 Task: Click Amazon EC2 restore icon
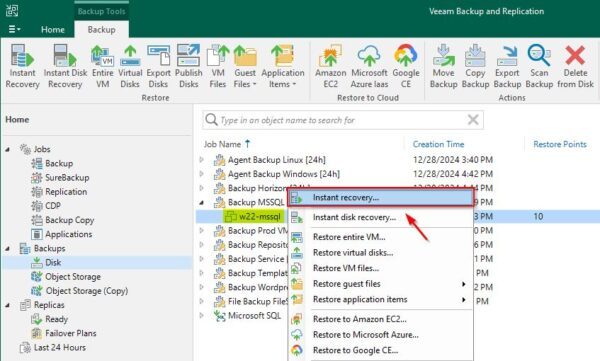(x=331, y=66)
